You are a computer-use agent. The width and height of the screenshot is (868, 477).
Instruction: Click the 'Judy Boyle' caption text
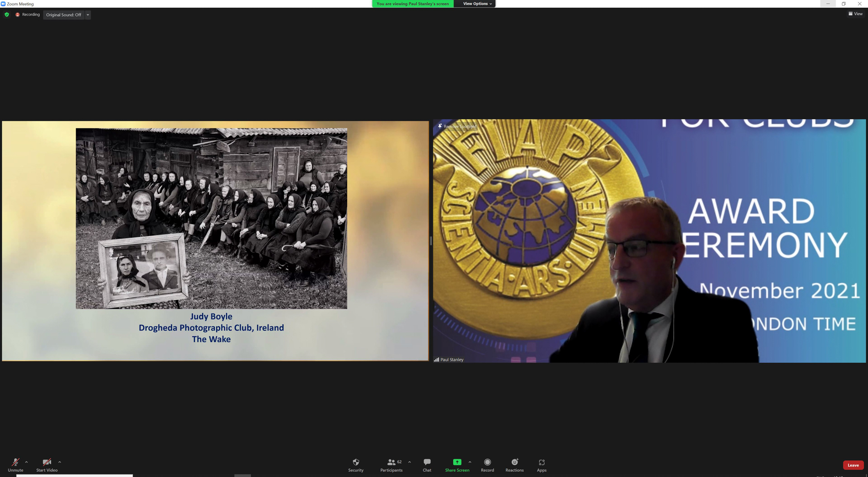point(211,317)
